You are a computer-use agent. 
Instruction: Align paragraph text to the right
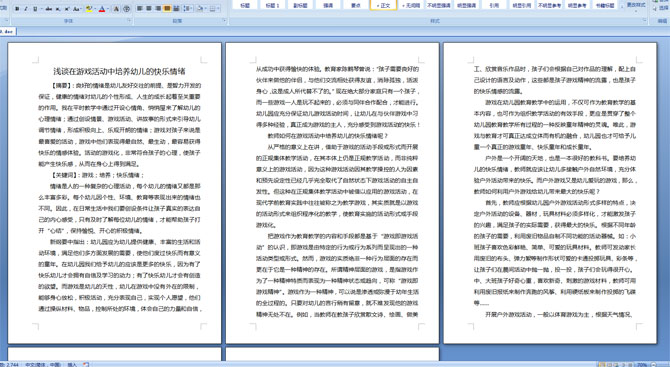[x=158, y=8]
